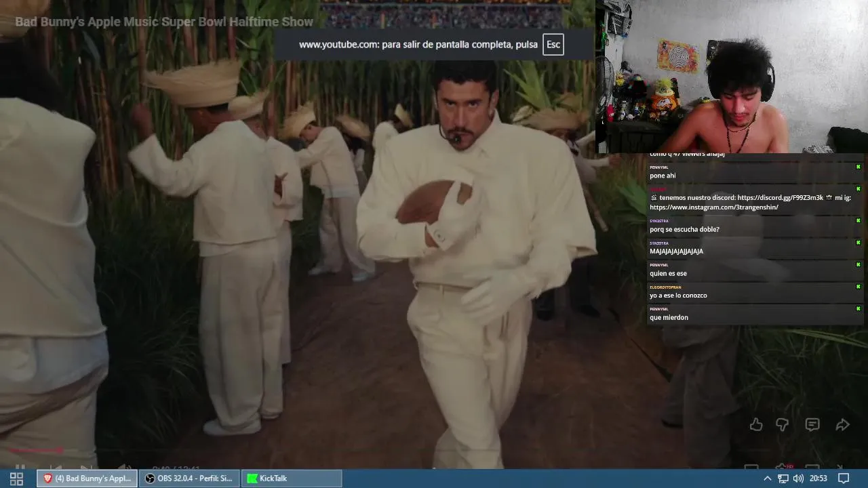868x488 pixels.
Task: Click chat message 'quien es ese'
Action: 668,274
